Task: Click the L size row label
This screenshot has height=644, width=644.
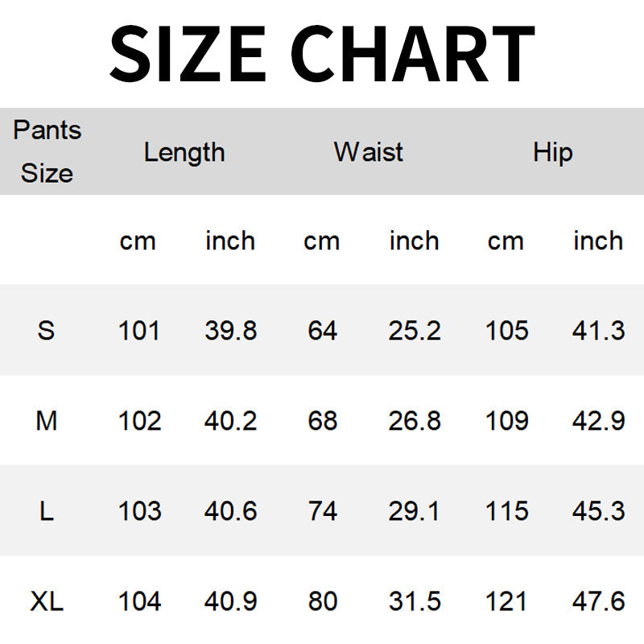Action: pos(47,511)
